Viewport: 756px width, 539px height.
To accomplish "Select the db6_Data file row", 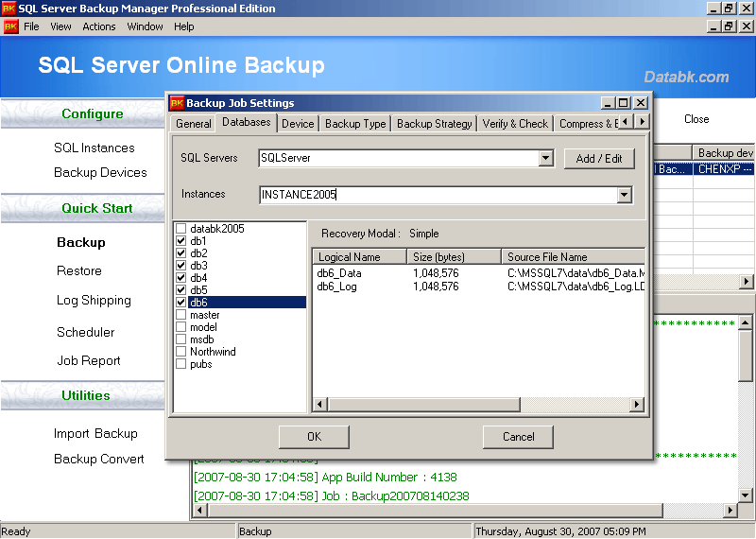I will (x=480, y=273).
